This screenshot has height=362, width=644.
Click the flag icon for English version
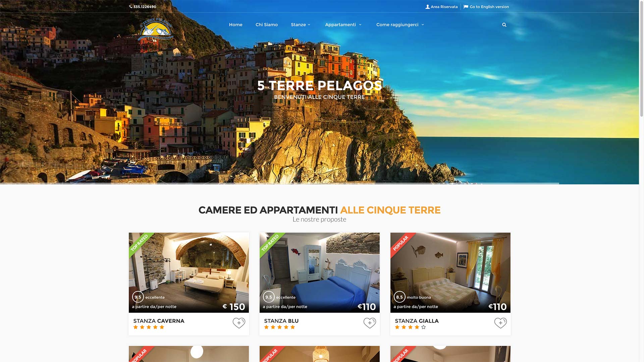[466, 7]
